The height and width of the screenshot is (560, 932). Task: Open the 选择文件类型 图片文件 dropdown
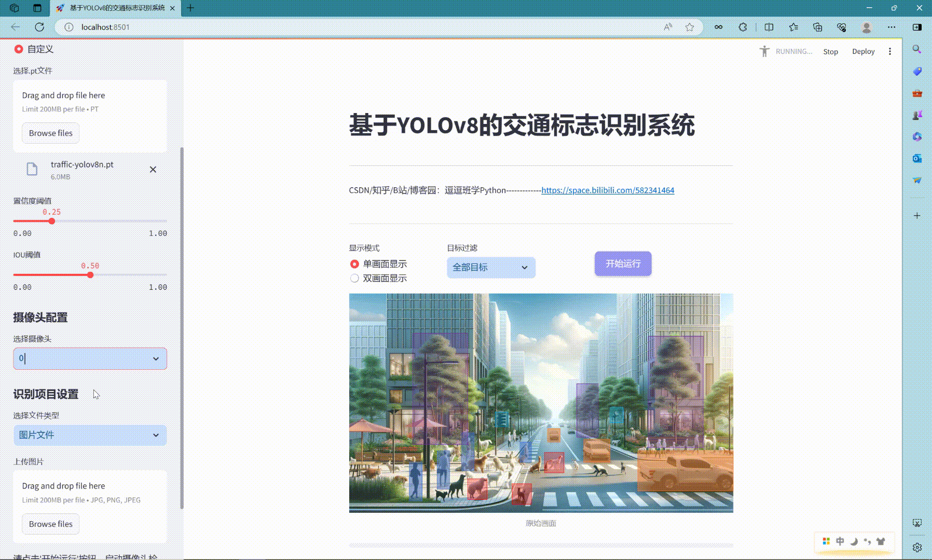point(90,435)
